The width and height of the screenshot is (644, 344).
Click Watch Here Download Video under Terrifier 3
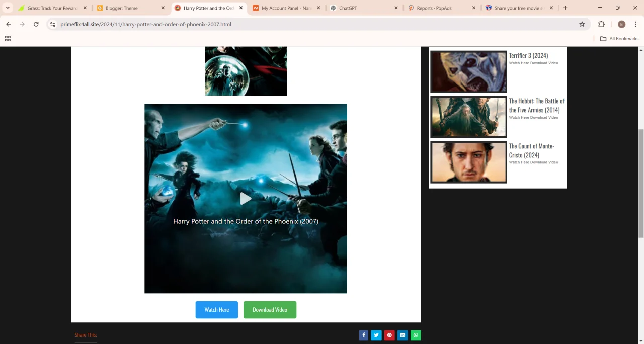[x=533, y=63]
